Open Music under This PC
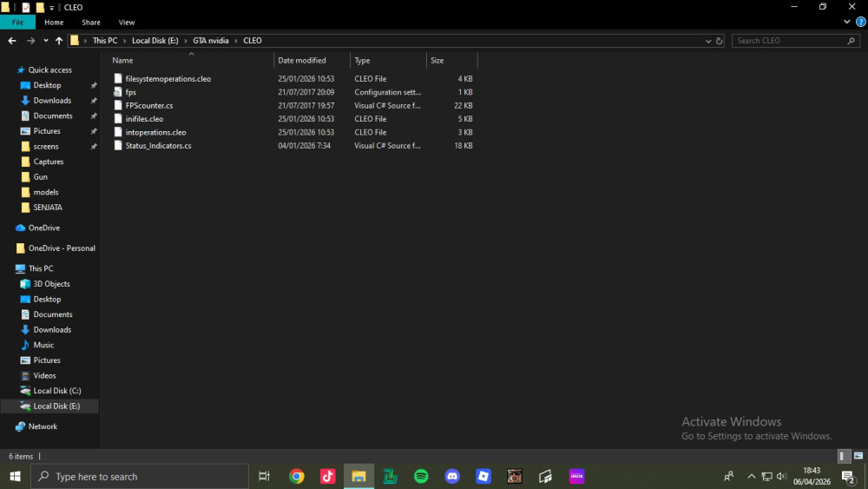 (43, 345)
